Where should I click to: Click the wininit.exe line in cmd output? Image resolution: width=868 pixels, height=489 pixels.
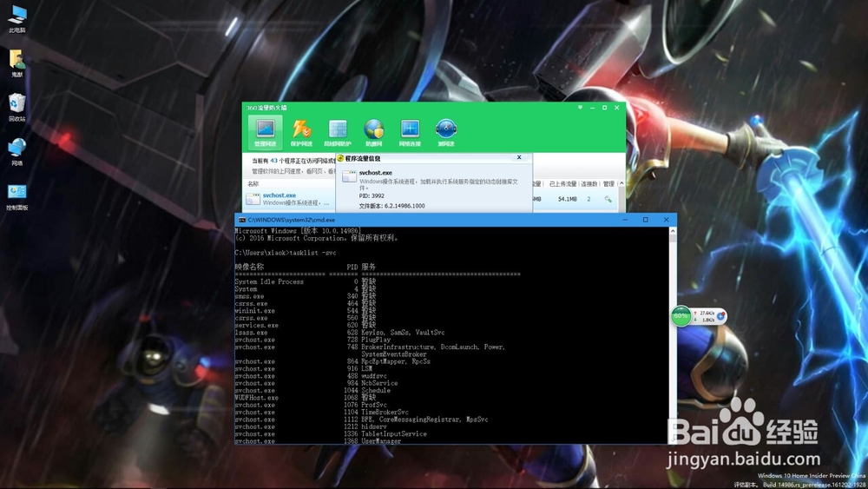tap(305, 311)
